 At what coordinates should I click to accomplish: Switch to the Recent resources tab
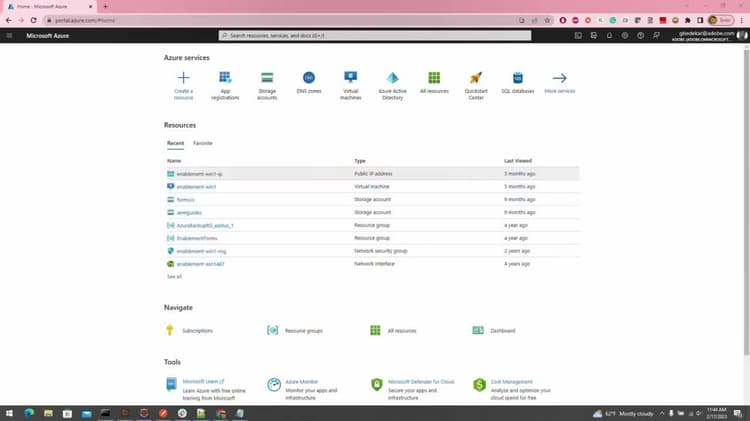pyautogui.click(x=175, y=143)
